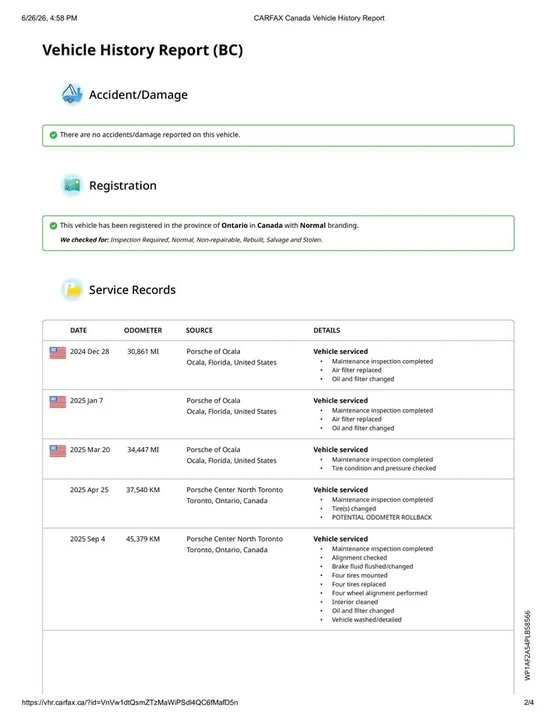Click the Alignment checked detail
The width and height of the screenshot is (556, 720).
(x=359, y=557)
